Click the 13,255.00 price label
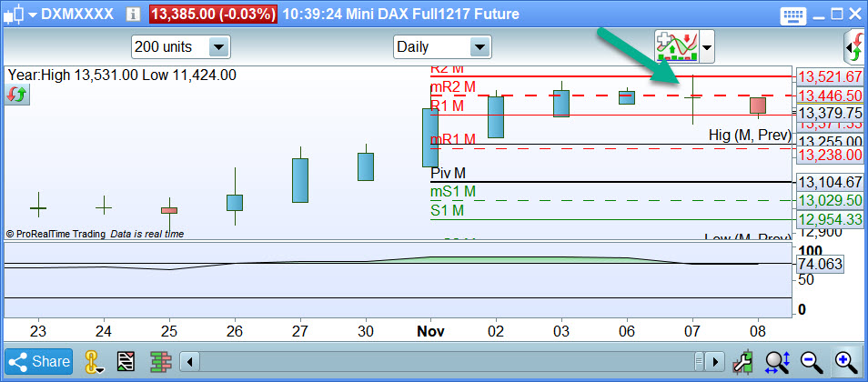The image size is (868, 382). click(830, 141)
